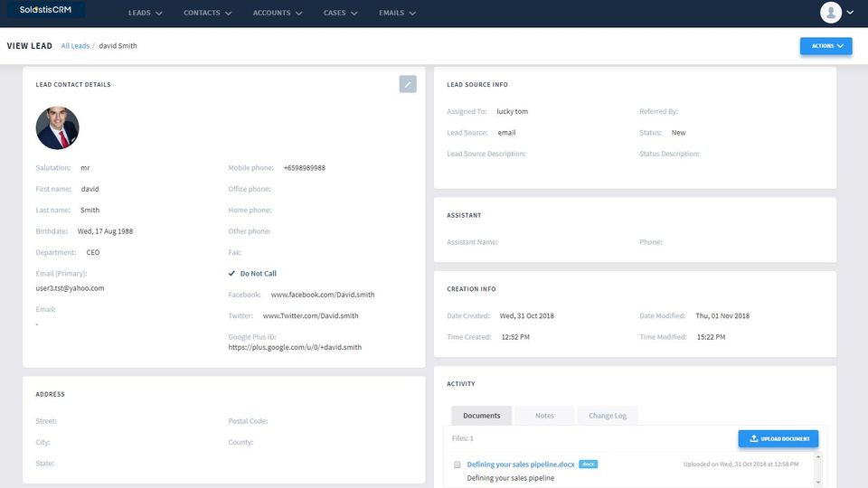The image size is (868, 488).
Task: Expand the Contacts menu
Action: [208, 13]
